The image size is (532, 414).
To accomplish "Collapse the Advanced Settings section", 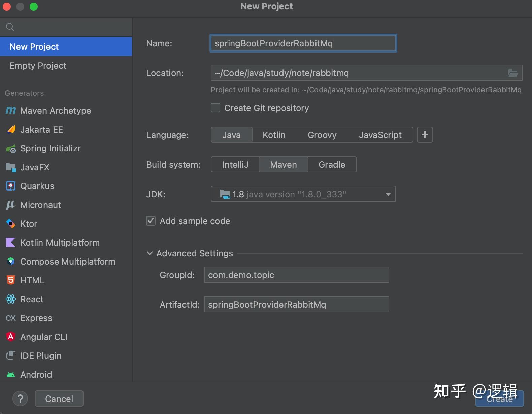I will [150, 253].
